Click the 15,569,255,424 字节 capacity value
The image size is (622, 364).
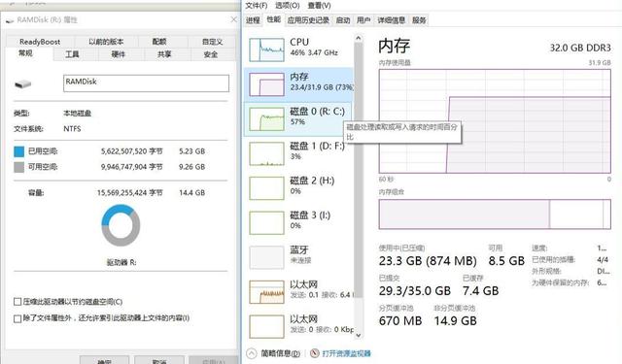[x=129, y=193]
